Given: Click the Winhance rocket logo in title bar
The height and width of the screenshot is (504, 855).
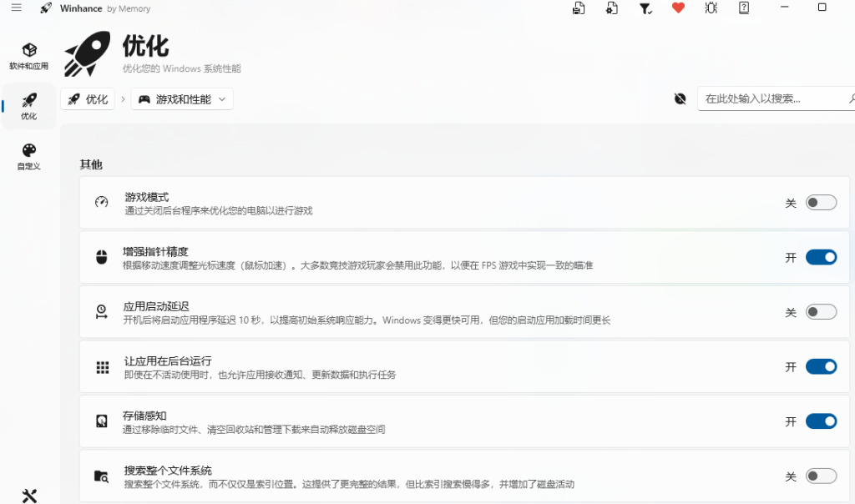Looking at the screenshot, I should point(47,8).
